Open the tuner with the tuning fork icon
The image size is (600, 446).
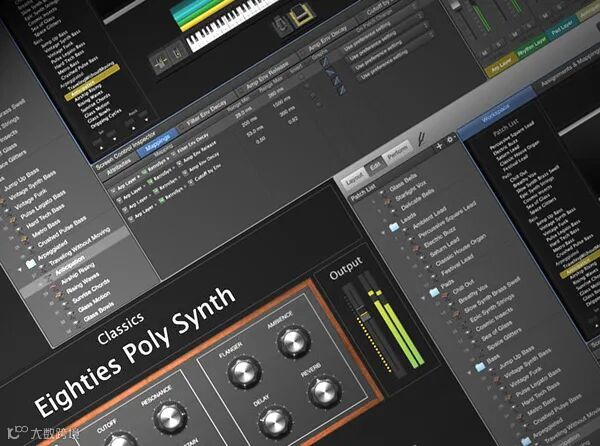coord(421,139)
